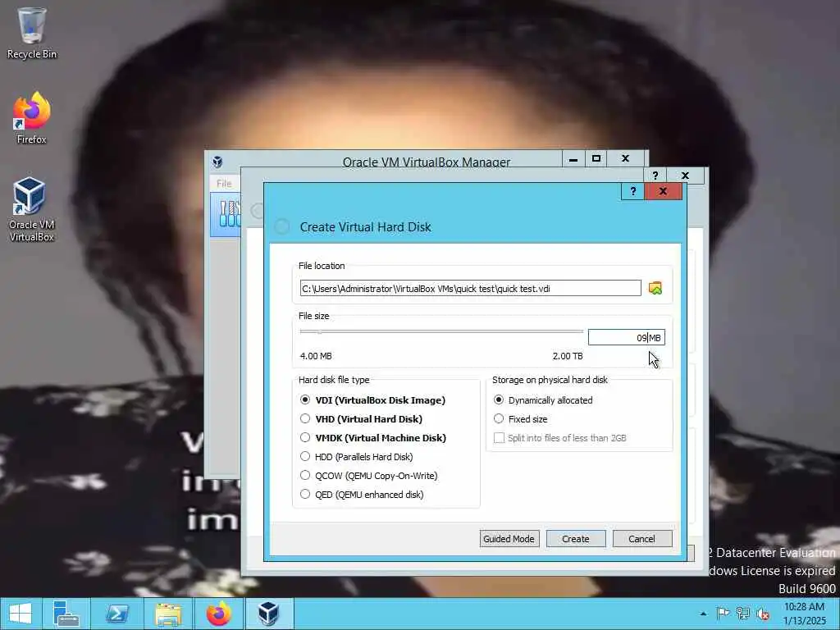This screenshot has width=840, height=630.
Task: Click the VirtualBox Manager title bar icon
Action: pos(217,162)
